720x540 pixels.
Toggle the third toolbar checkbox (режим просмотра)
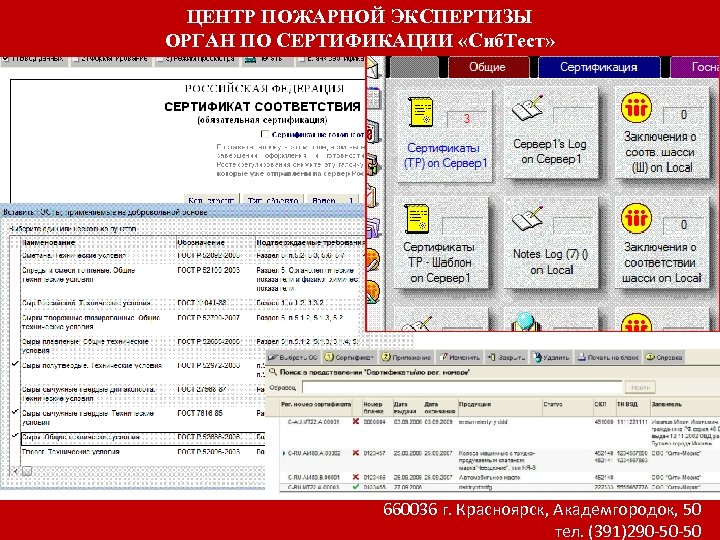pos(160,59)
